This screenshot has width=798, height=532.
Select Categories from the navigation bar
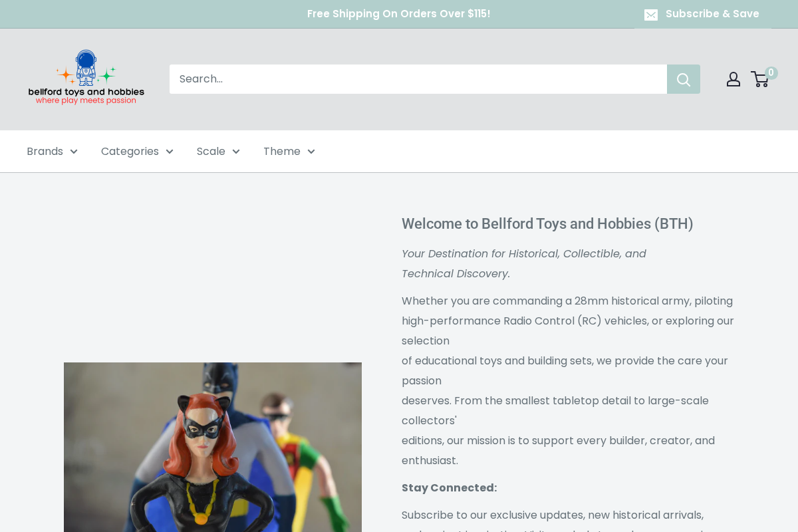click(130, 152)
